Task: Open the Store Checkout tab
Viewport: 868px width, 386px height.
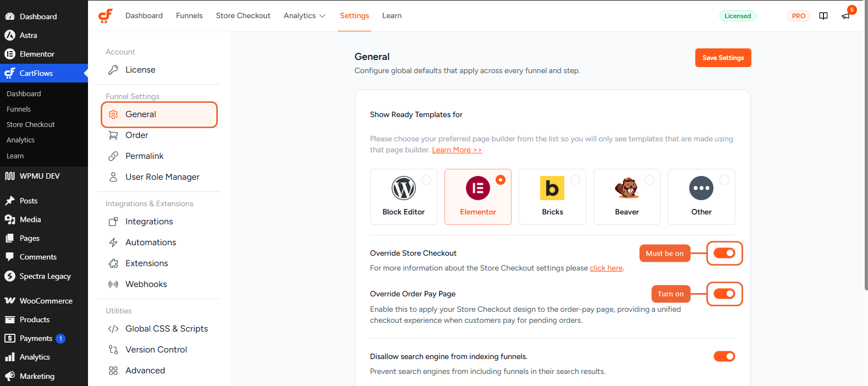Action: pyautogui.click(x=243, y=16)
